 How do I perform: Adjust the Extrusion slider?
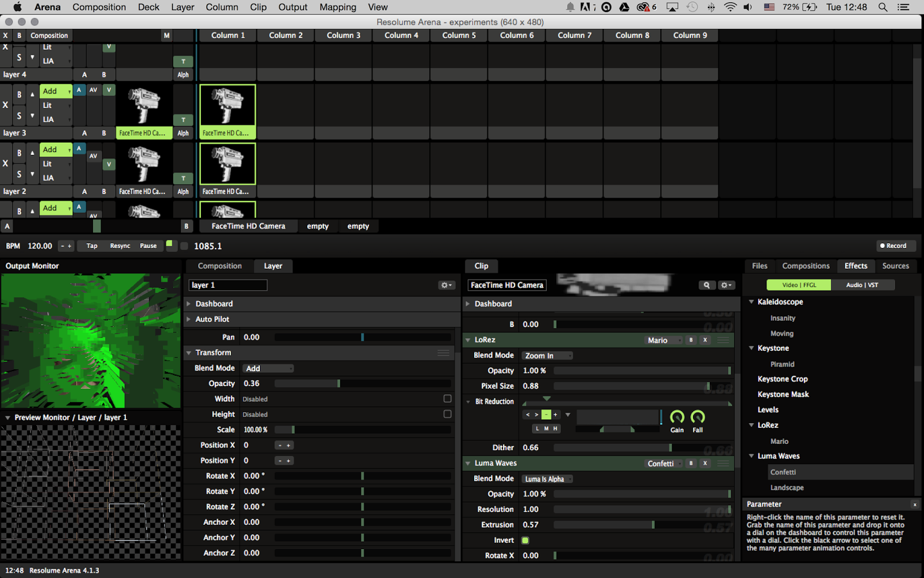(642, 525)
